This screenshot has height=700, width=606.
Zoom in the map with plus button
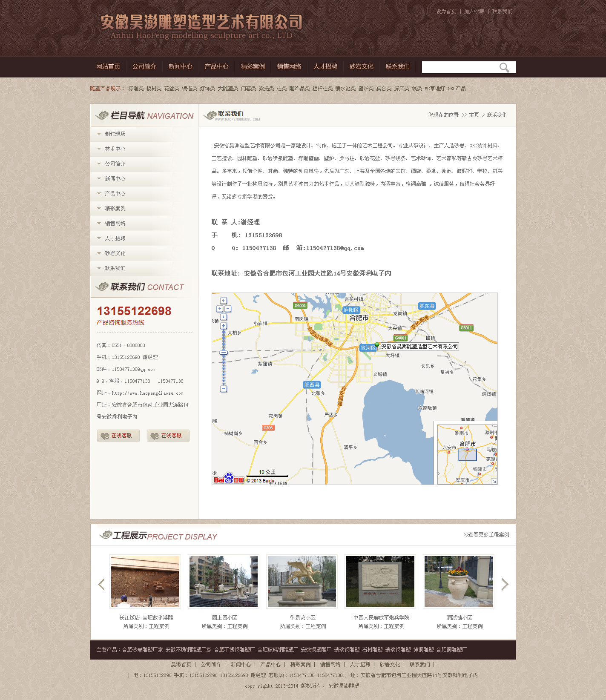point(224,326)
